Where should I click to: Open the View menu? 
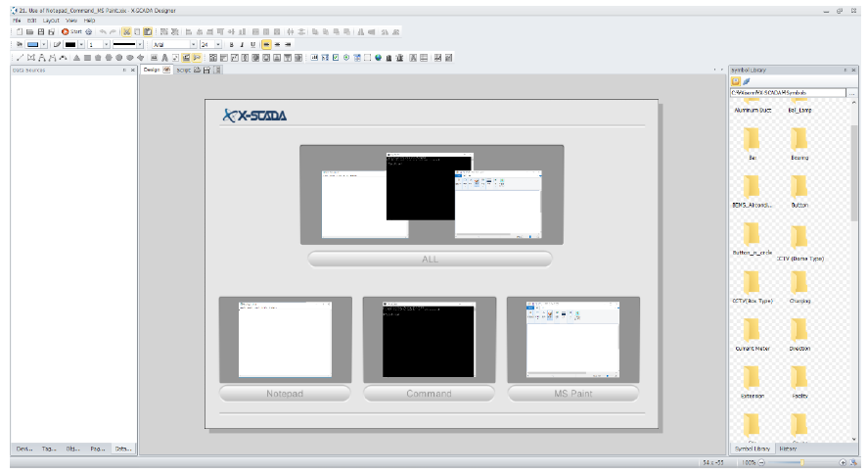point(71,21)
